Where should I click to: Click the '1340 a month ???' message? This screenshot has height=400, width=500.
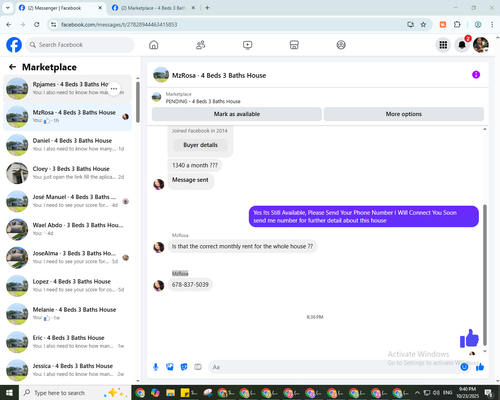195,165
